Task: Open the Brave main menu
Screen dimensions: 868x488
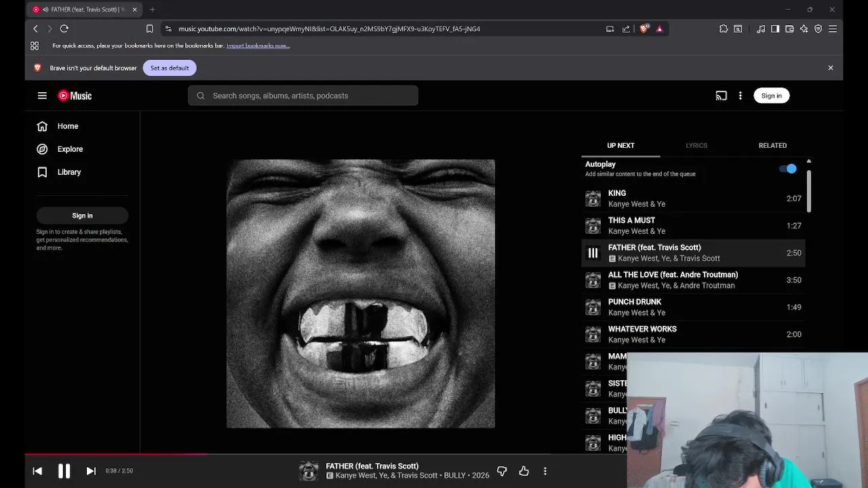Action: click(x=833, y=28)
